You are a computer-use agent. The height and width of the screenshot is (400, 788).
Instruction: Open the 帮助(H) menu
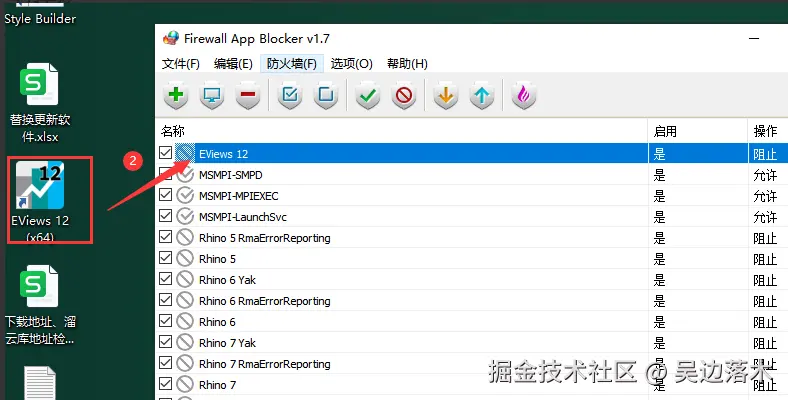point(407,64)
